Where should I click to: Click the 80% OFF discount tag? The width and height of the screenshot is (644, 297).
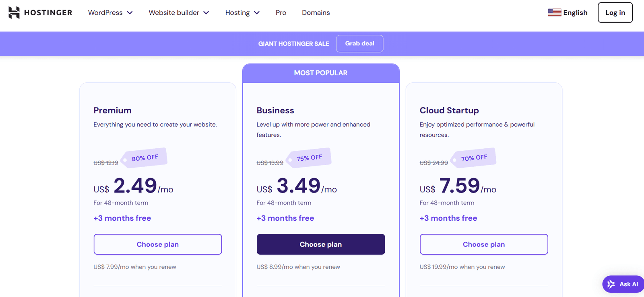click(x=144, y=158)
